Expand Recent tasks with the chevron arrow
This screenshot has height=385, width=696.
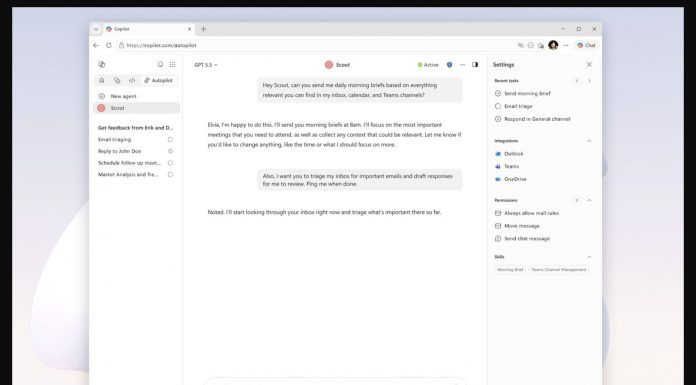(x=589, y=81)
